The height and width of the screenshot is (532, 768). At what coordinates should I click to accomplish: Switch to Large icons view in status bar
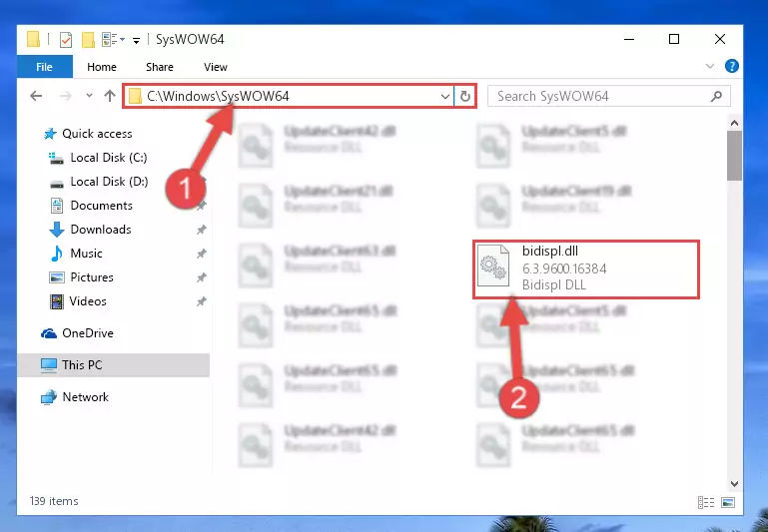point(728,502)
